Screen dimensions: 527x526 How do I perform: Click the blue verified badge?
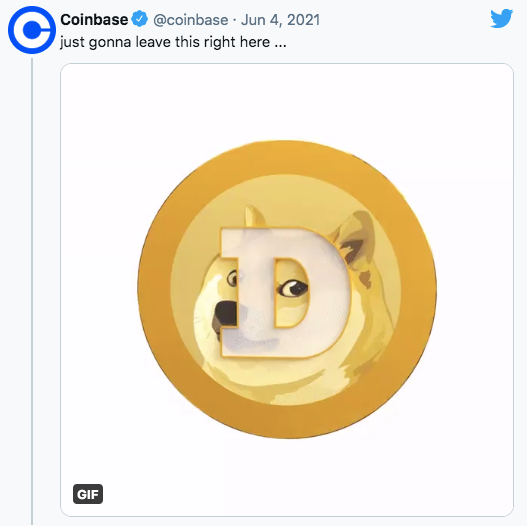tap(139, 19)
